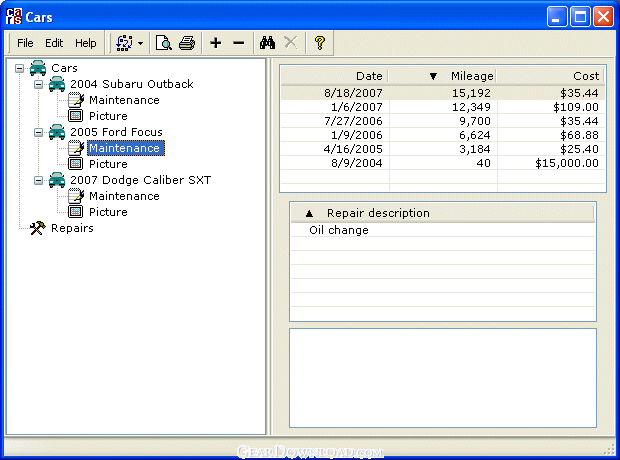Click the $15,000.00 cost cell

point(551,163)
